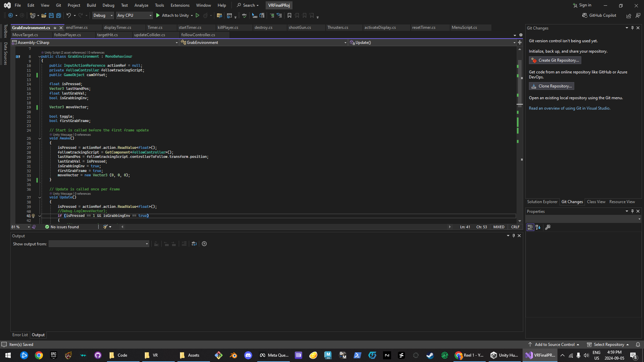644x362 pixels.
Task: Click the bookmark icon in the toolbar
Action: tap(289, 15)
